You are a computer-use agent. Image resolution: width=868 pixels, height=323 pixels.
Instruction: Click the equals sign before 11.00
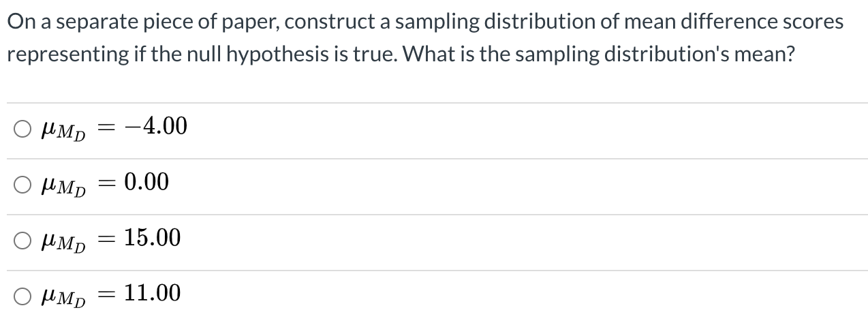[x=110, y=295]
